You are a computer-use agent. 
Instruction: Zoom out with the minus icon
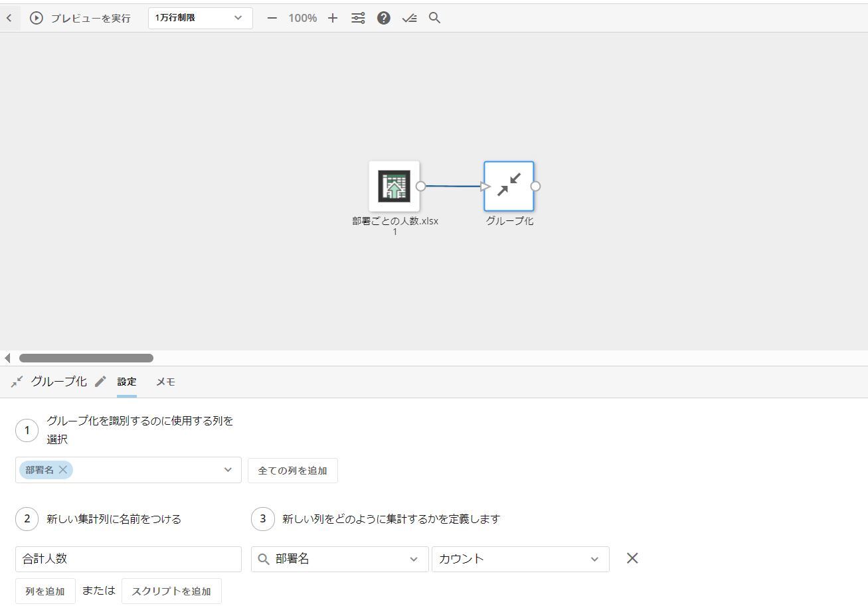[x=272, y=18]
